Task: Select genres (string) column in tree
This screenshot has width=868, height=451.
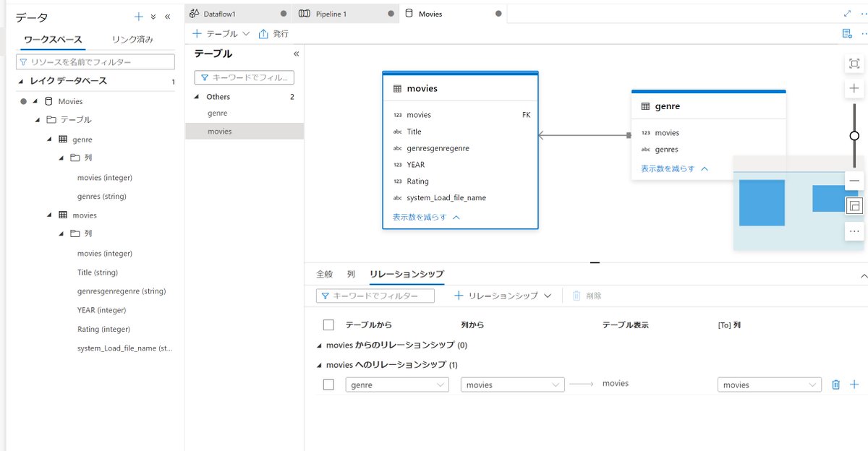Action: click(103, 197)
